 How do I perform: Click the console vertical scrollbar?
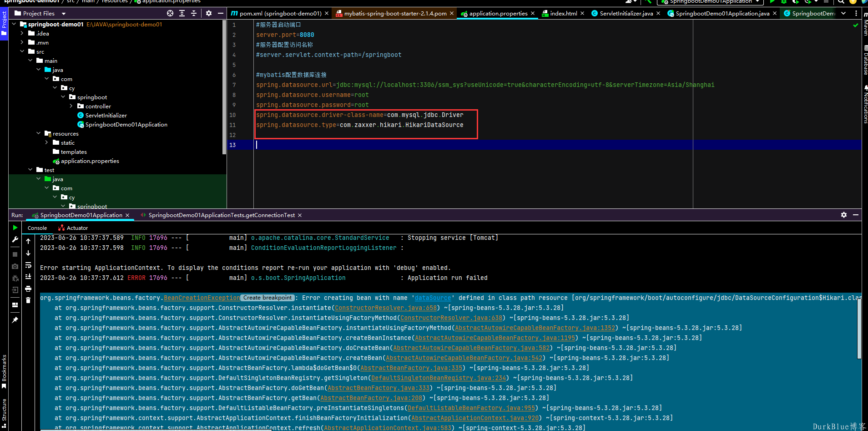click(x=859, y=328)
